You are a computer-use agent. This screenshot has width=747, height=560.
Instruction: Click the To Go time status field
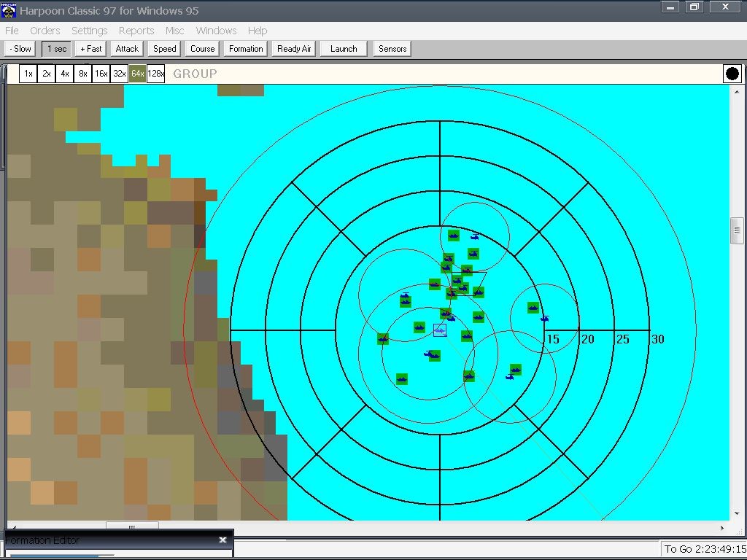(704, 548)
